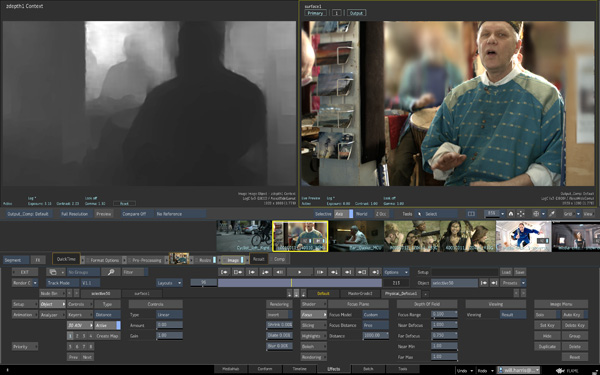Viewport: 600px width, 375px height.
Task: Click the split view layout icon
Action: coord(471,214)
